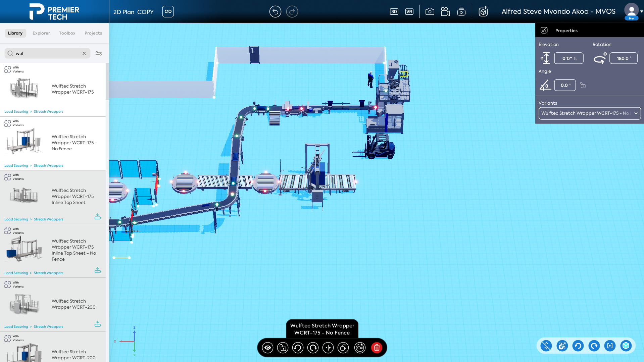This screenshot has height=362, width=644.
Task: Rotate view clockwise in bottom-right toolbar
Action: (594, 346)
